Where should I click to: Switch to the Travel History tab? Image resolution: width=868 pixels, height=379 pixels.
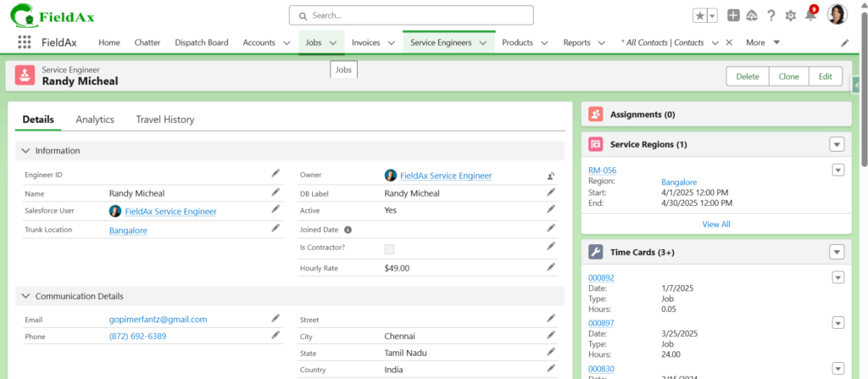165,120
